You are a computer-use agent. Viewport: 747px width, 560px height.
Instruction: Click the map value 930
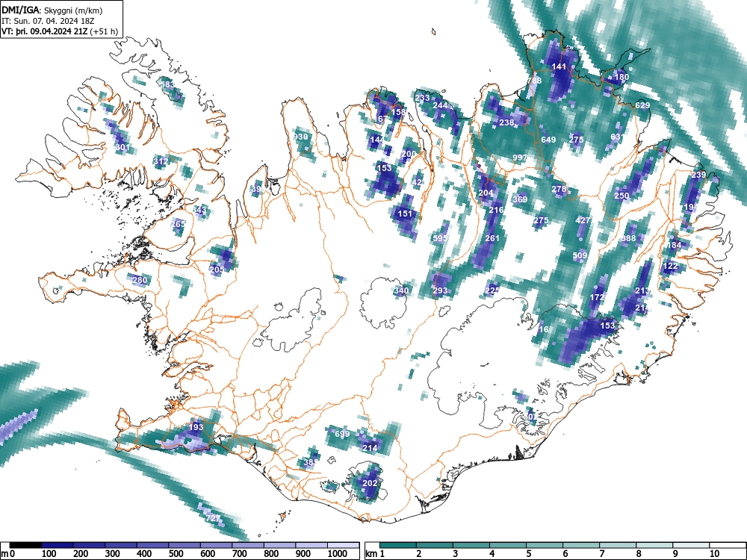300,137
